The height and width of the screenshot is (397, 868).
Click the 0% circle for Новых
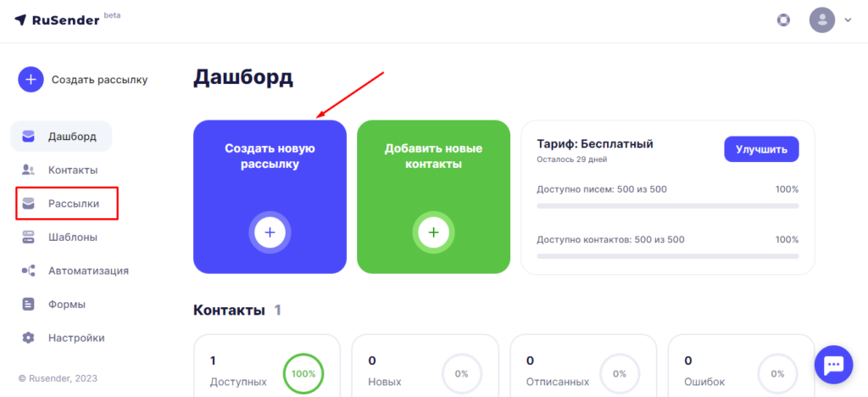pos(462,374)
